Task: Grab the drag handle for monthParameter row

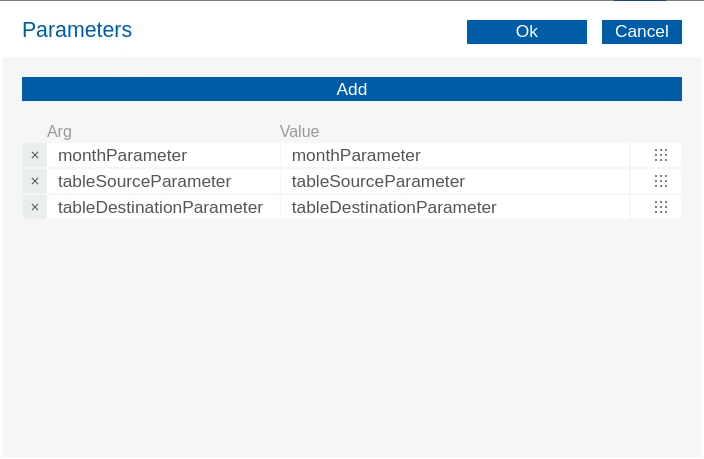Action: tap(660, 155)
